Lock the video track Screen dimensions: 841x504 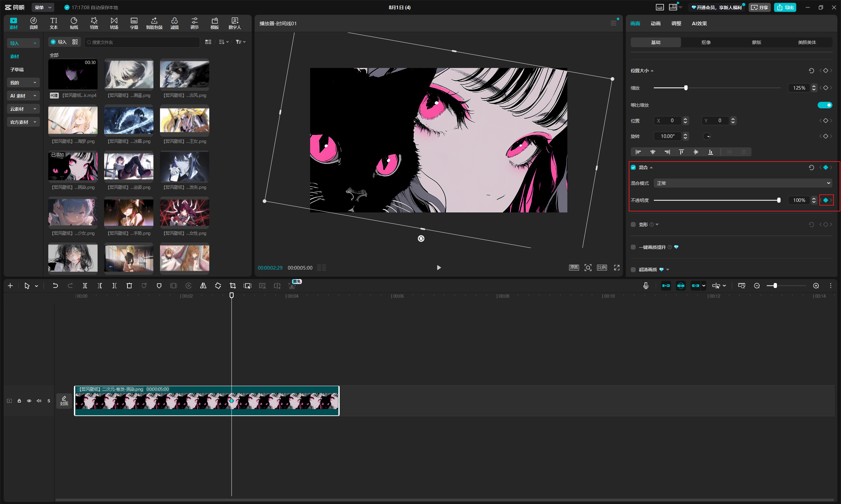pos(19,401)
